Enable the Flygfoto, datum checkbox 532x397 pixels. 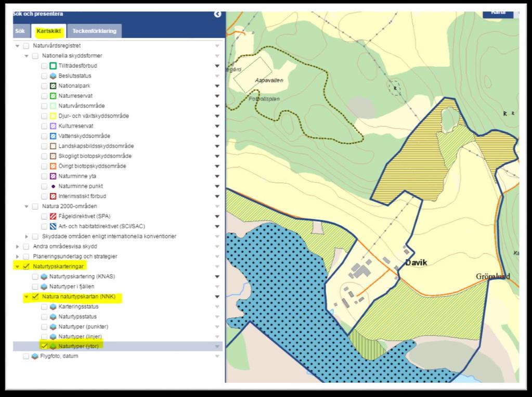[26, 356]
